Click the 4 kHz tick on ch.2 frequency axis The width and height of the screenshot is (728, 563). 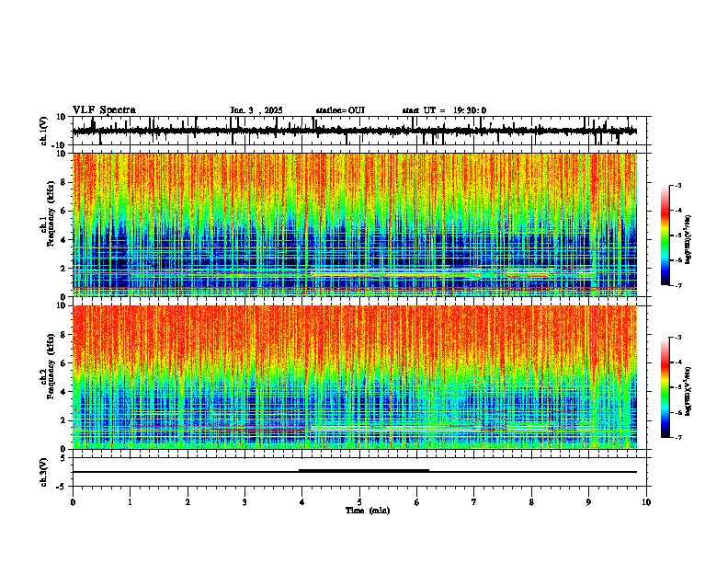tap(63, 392)
